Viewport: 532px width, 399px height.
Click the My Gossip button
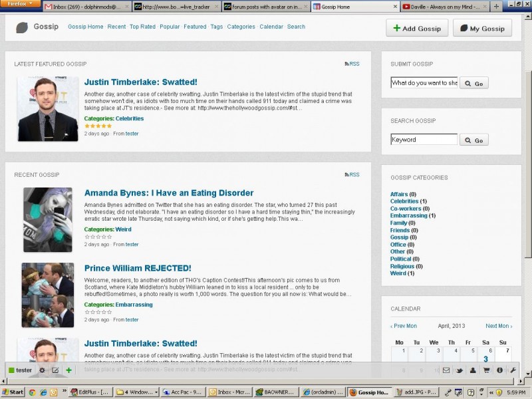pyautogui.click(x=482, y=28)
